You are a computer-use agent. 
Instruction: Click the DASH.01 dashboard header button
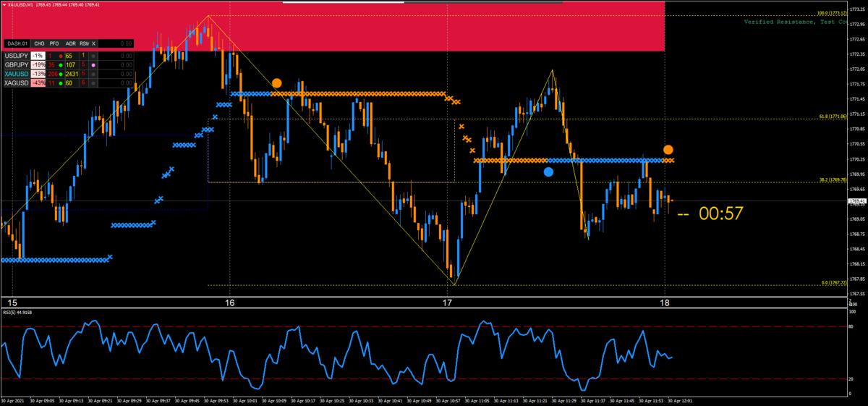pos(17,43)
